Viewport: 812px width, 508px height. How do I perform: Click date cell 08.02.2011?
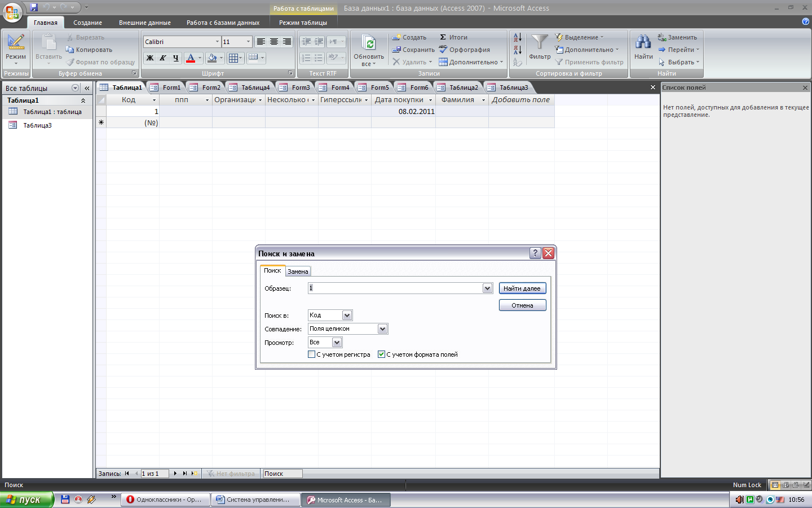coord(403,111)
